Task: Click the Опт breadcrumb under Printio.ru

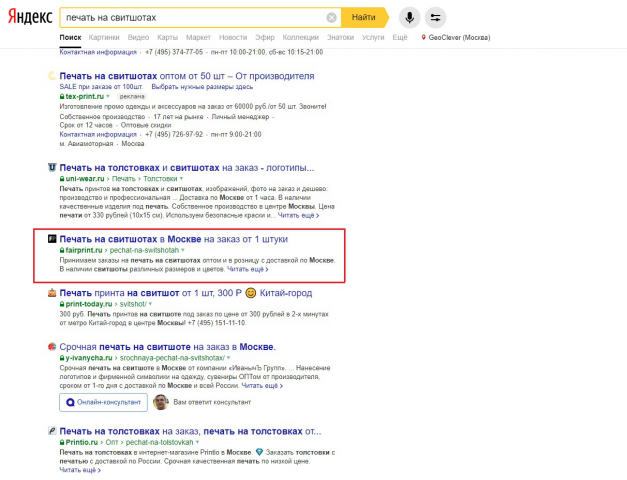Action: [x=112, y=442]
